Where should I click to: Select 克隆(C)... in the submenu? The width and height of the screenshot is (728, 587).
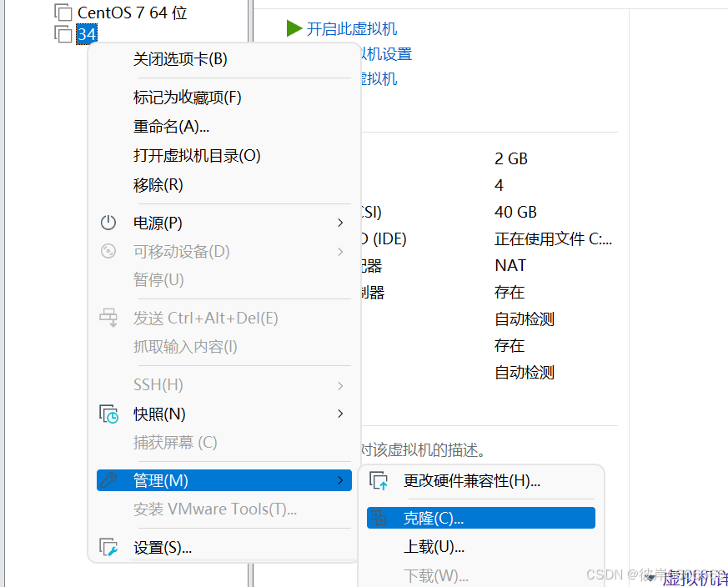point(481,518)
